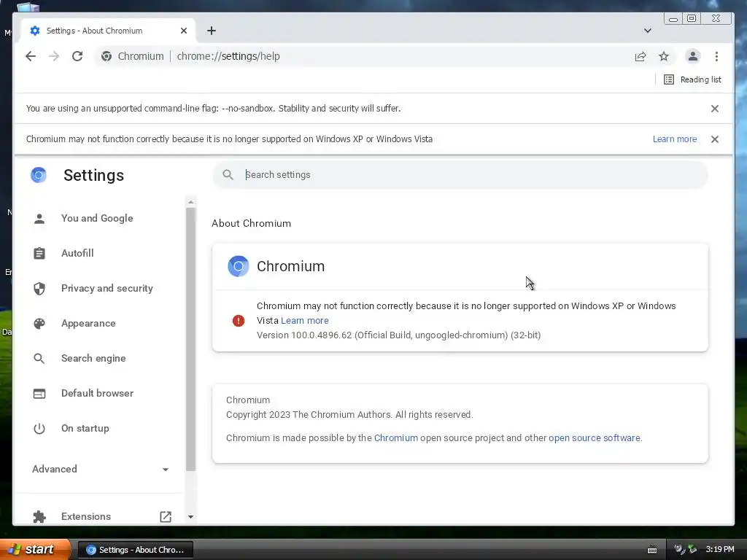Share this page using the share icon
Image resolution: width=747 pixels, height=560 pixels.
coord(640,56)
